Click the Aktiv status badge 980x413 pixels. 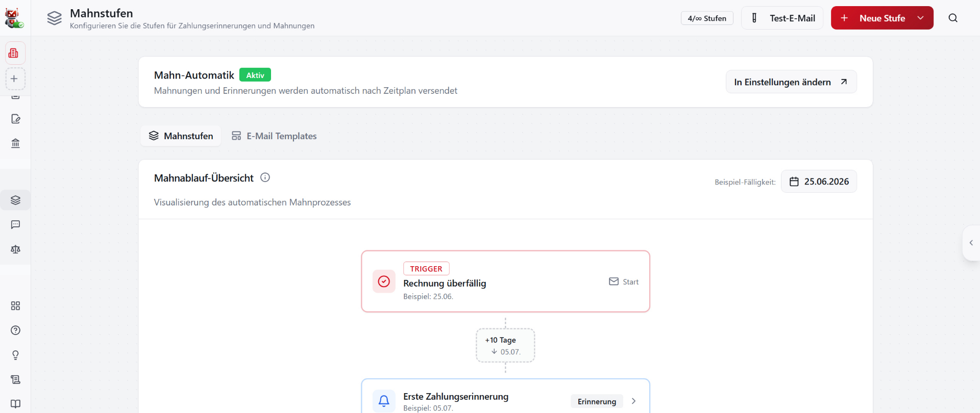[x=255, y=75]
